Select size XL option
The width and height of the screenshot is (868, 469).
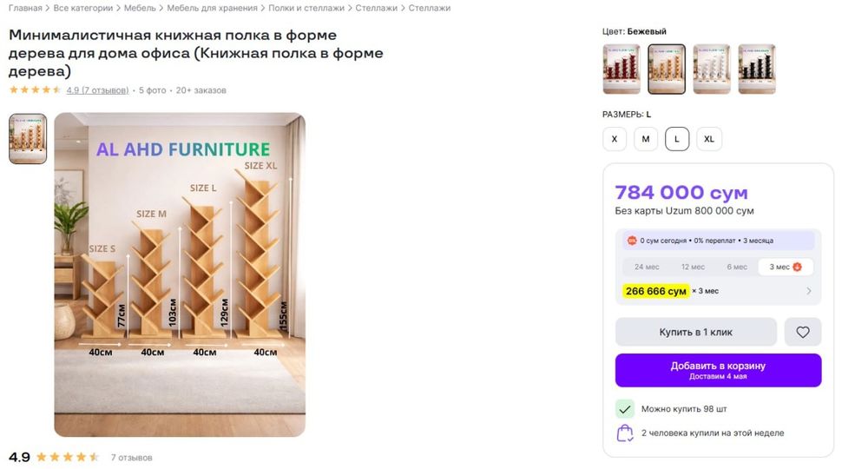709,139
